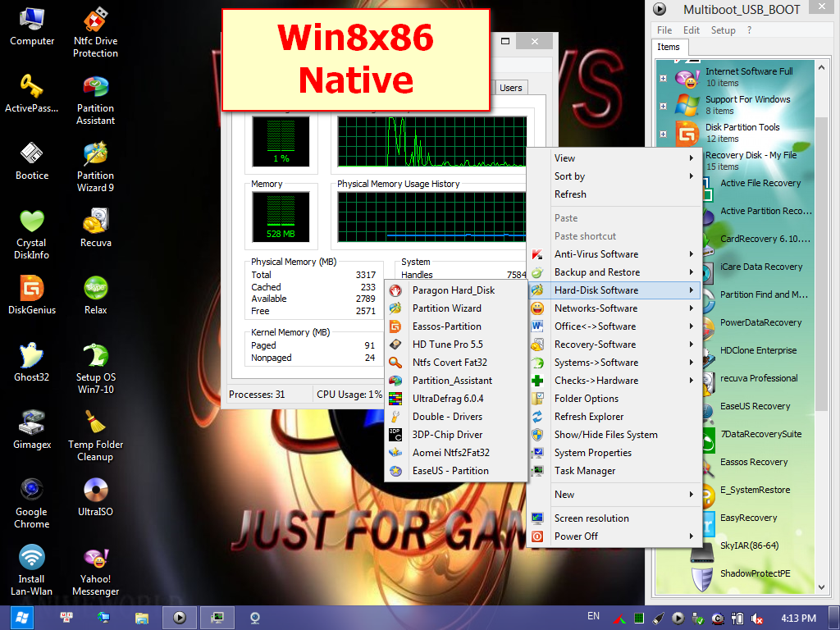This screenshot has height=630, width=840.
Task: Click the Windows Start button
Action: [x=21, y=618]
